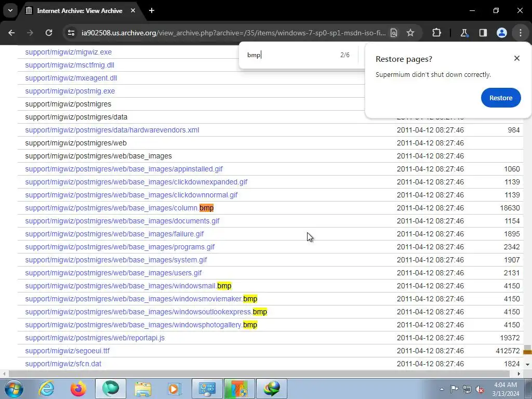Close the Internet Archive tab
The image size is (532, 399).
click(x=133, y=10)
